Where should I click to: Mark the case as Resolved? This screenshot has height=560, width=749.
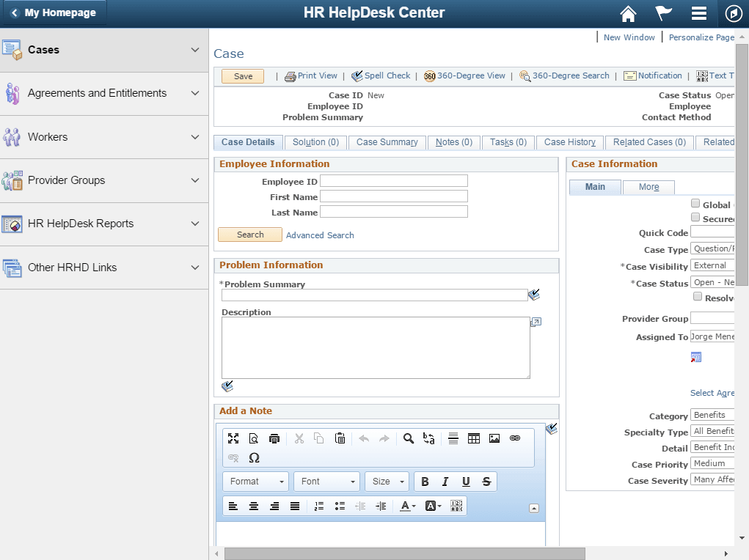[x=699, y=297]
